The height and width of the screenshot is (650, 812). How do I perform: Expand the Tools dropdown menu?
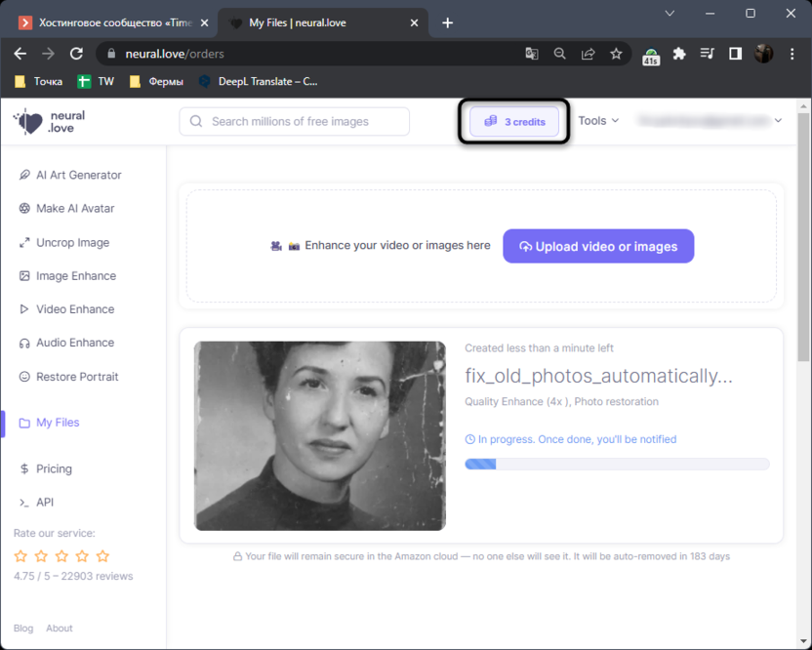coord(597,121)
